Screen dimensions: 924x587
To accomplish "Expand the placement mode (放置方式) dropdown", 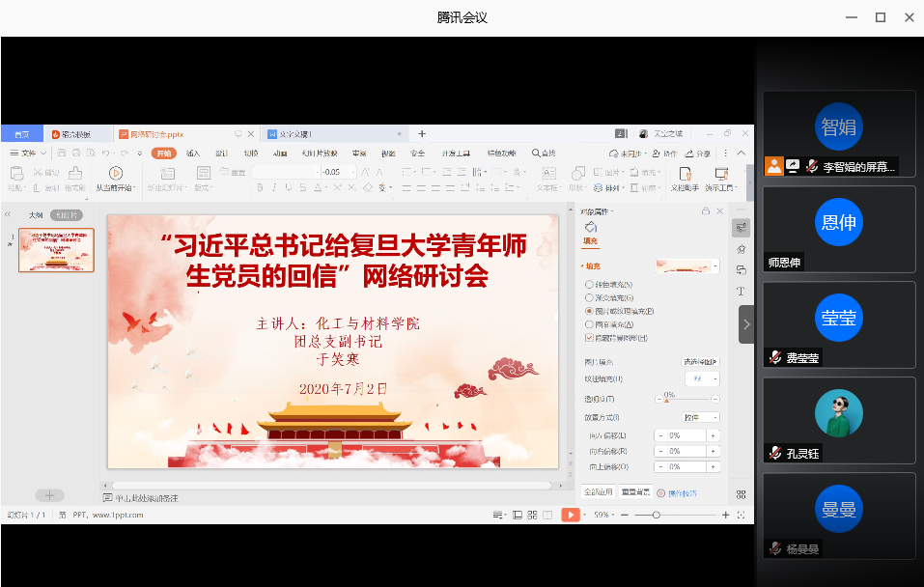I will point(701,417).
